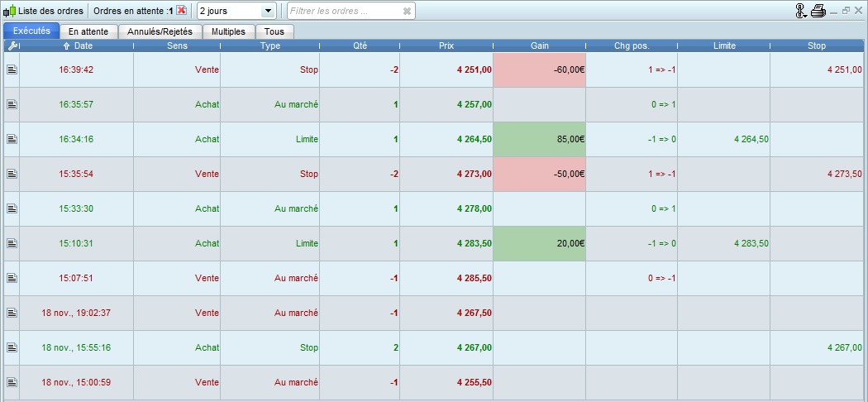This screenshot has height=402, width=868.
Task: Click the chain link icon in the top bar
Action: [x=799, y=11]
